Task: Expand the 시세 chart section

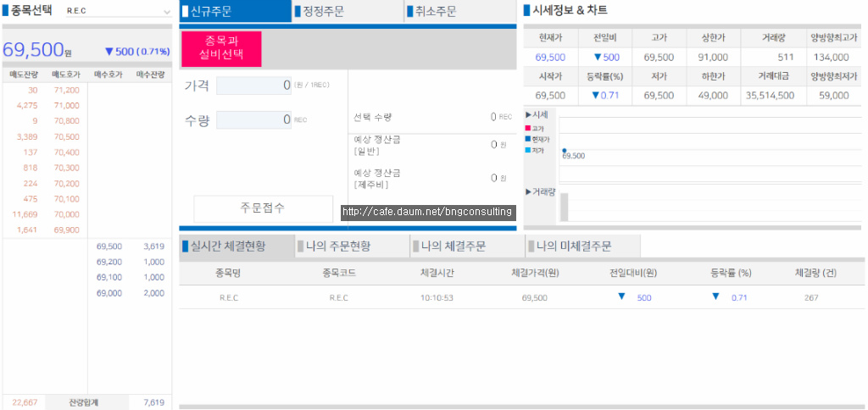Action: [x=537, y=114]
